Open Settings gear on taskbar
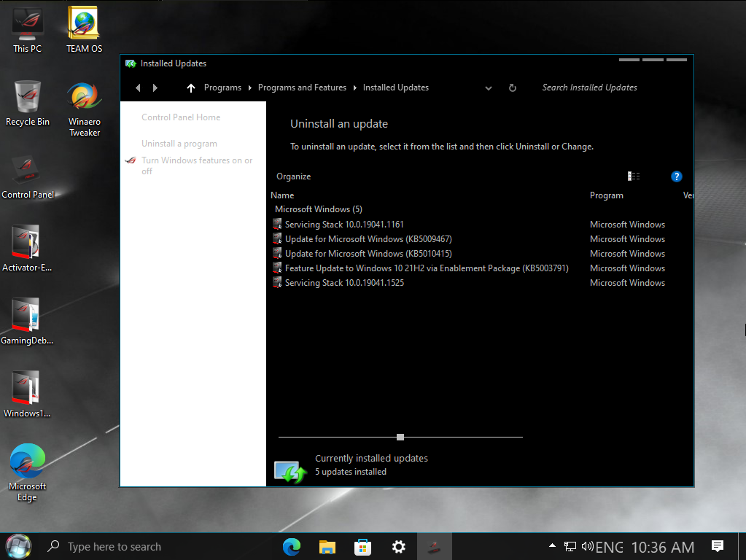The image size is (746, 560). [399, 547]
